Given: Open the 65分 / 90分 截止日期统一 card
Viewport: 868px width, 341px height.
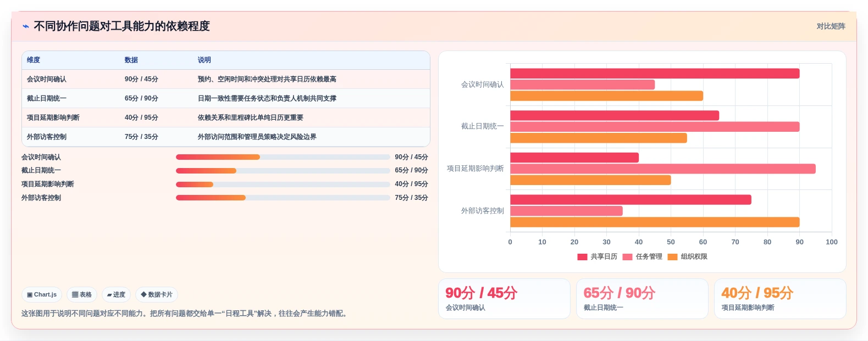Looking at the screenshot, I should pyautogui.click(x=642, y=299).
